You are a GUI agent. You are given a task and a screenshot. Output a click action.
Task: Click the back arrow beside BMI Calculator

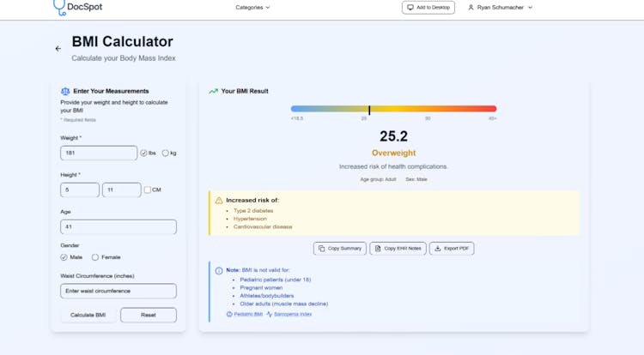(x=58, y=49)
